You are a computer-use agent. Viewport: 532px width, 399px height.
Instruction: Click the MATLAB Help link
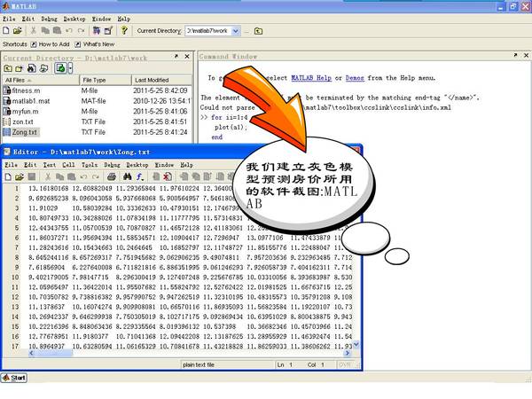[x=315, y=78]
